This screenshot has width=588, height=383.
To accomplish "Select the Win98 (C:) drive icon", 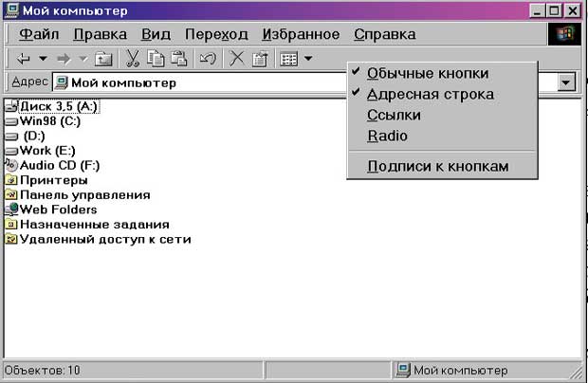I will click(x=10, y=121).
